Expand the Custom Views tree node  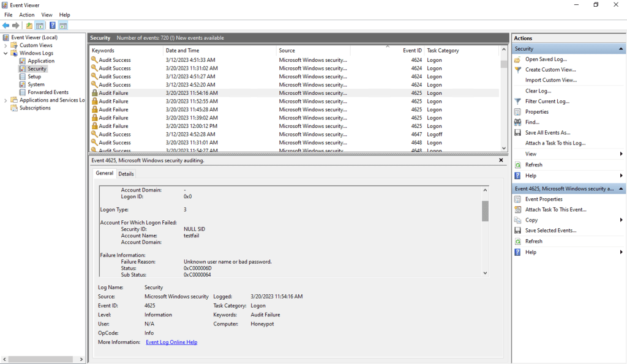click(6, 45)
